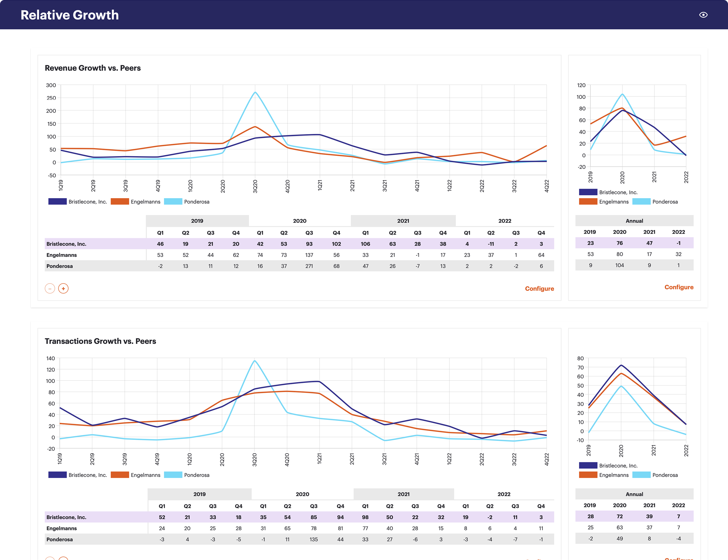Click Engelmanns legend swatch in Revenue quarterly chart
The height and width of the screenshot is (560, 728).
(x=120, y=202)
